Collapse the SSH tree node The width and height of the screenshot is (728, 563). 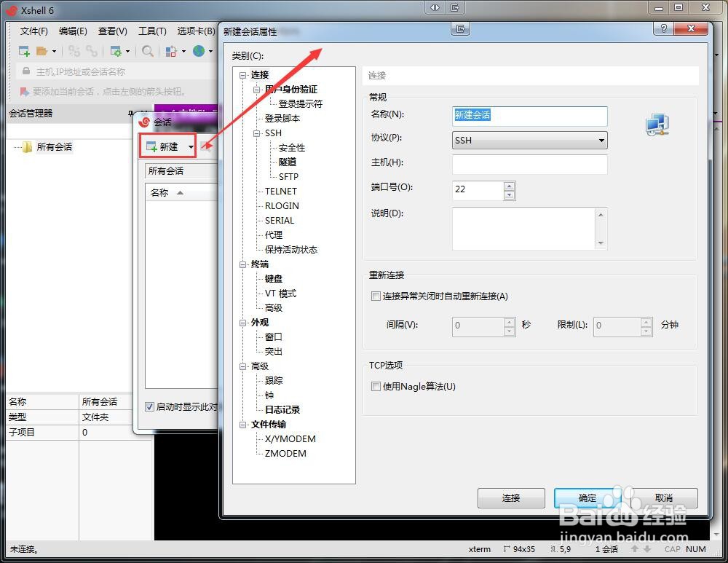pos(257,133)
